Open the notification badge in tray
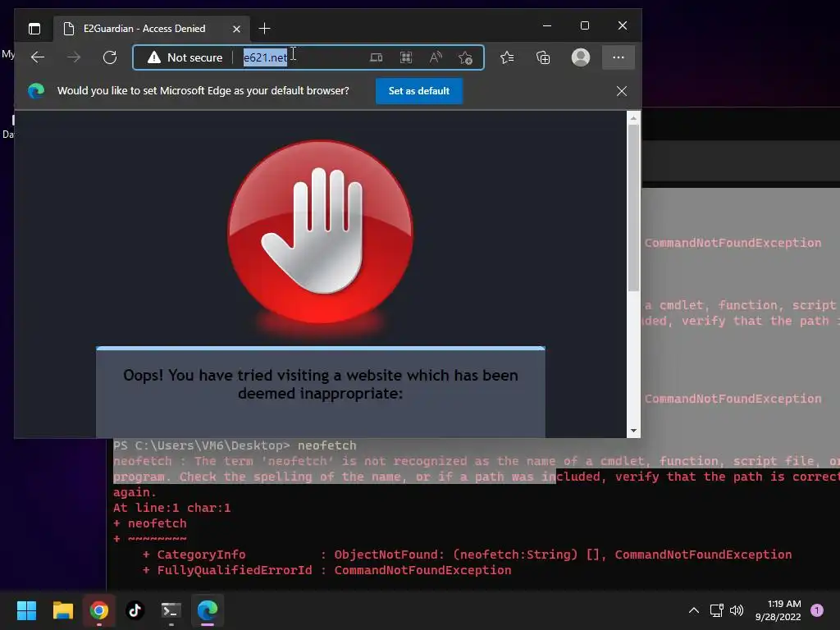Screen dimensions: 840x630 pos(816,610)
